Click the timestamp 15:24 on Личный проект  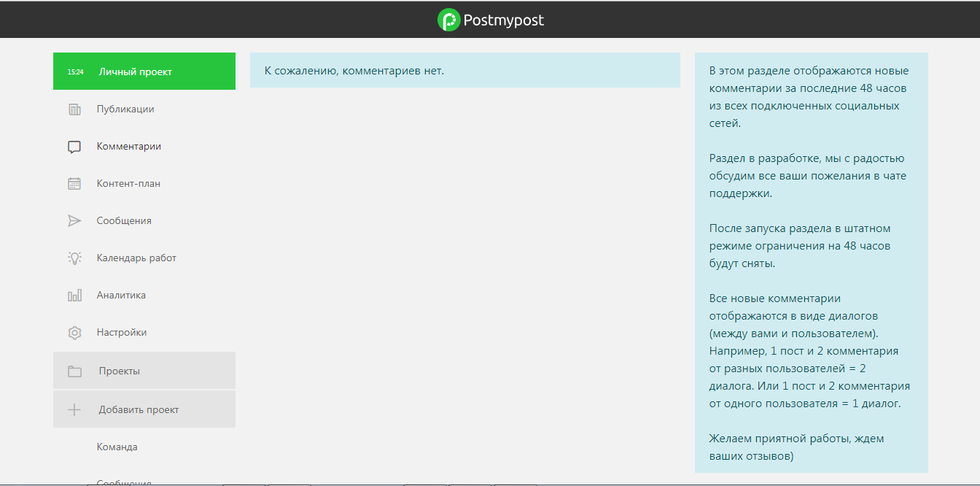(74, 71)
